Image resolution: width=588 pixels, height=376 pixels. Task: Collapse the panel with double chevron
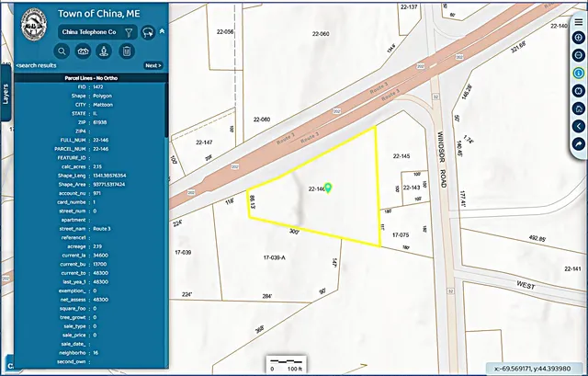(162, 31)
